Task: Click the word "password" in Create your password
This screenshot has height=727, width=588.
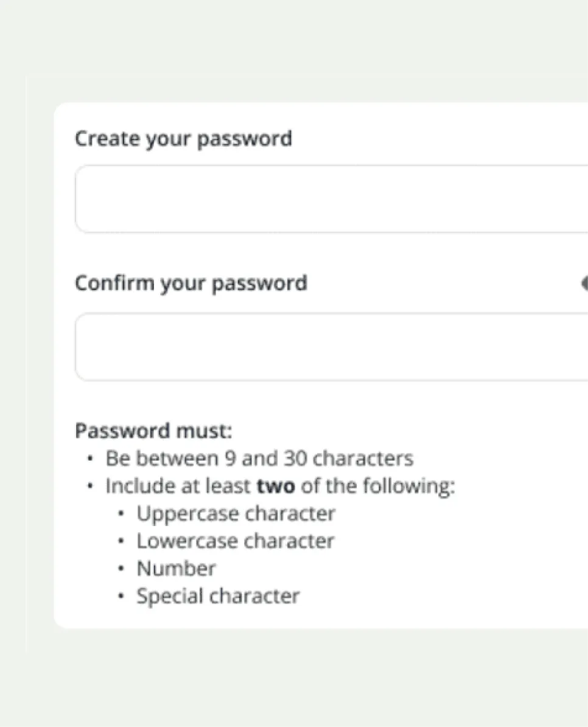Action: (x=245, y=139)
